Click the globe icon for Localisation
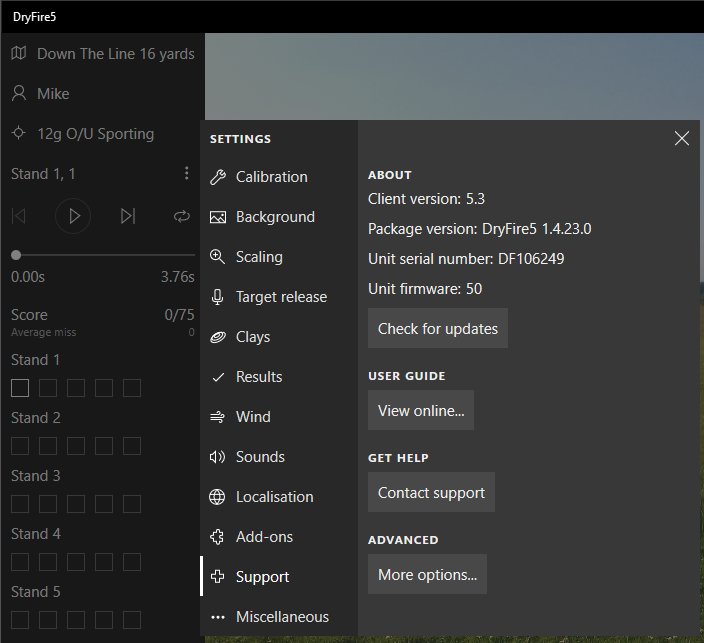 coord(218,497)
